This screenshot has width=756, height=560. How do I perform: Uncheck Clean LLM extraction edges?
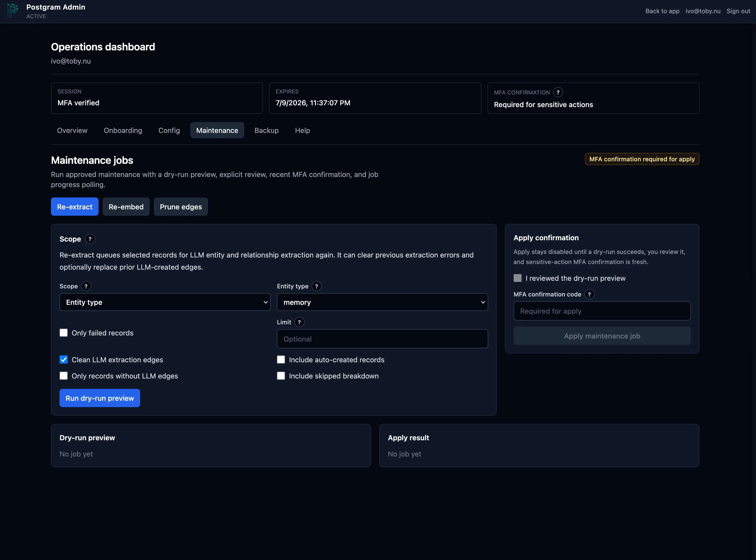coord(63,360)
